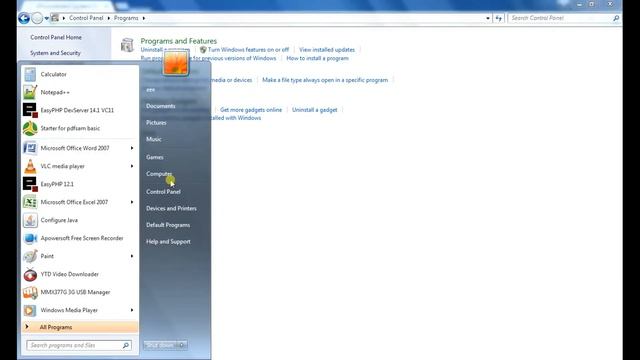Open Pictures from Start menu

[x=156, y=122]
